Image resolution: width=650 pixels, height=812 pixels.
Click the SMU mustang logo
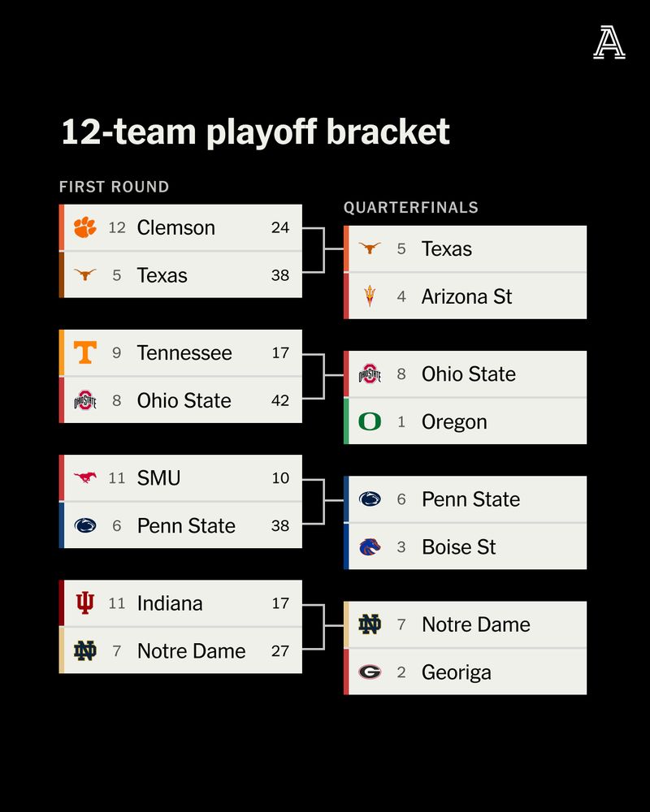point(84,477)
